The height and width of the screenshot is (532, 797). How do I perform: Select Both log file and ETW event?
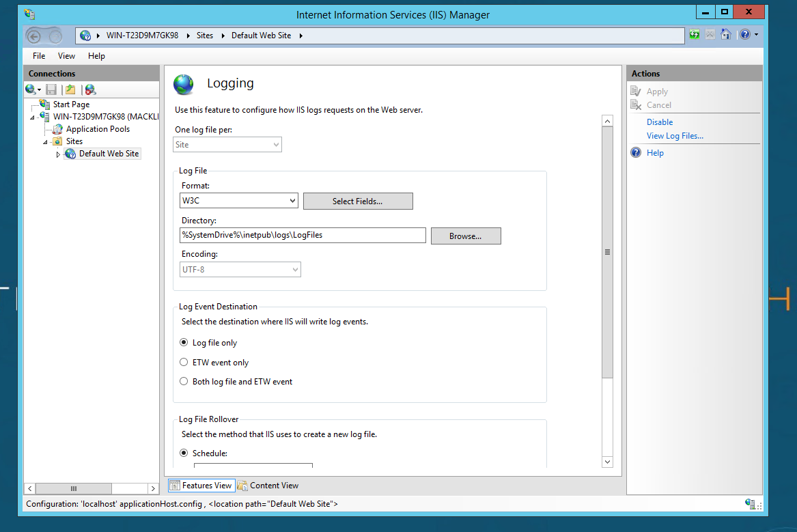point(184,381)
